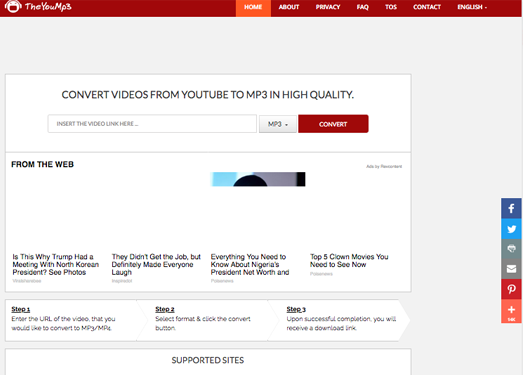Screen dimensions: 523x375
Task: Click the Step 1 heading
Action: coord(21,309)
